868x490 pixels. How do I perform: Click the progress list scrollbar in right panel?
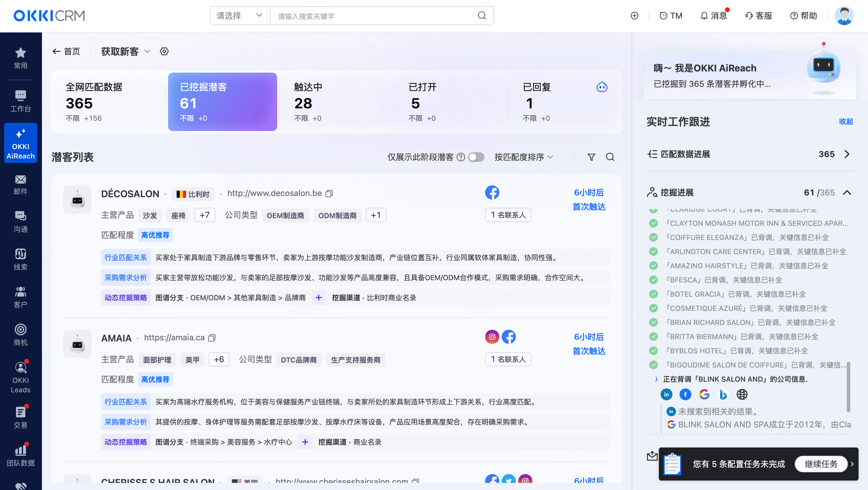click(848, 387)
